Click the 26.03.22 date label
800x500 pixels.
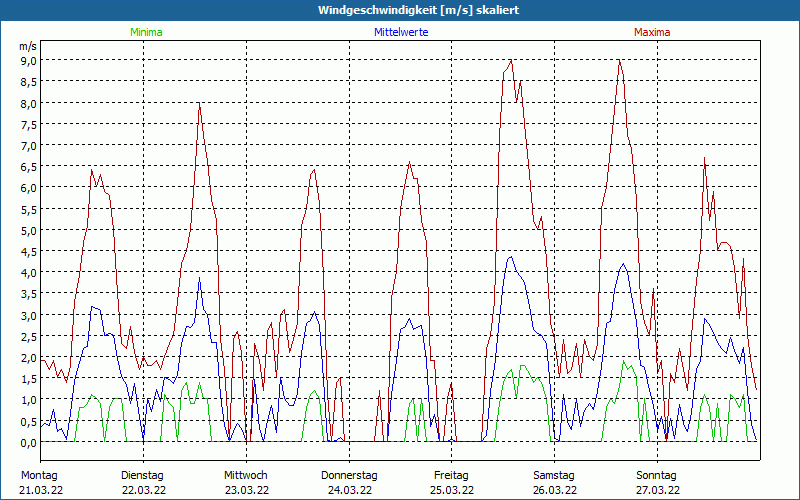(x=555, y=490)
